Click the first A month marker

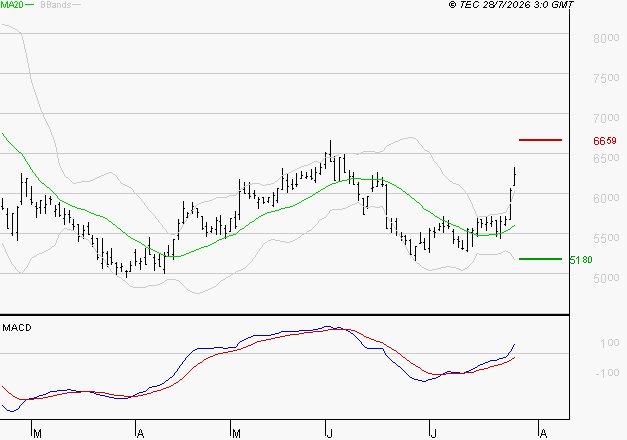click(140, 434)
